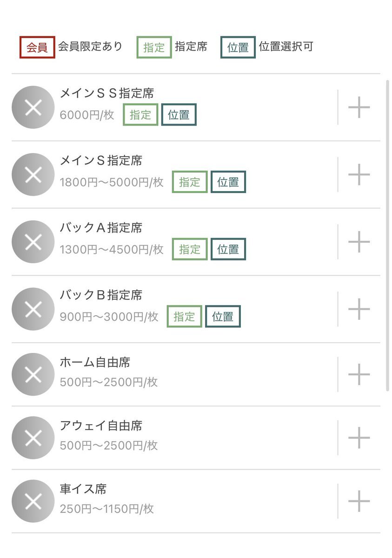Screen dimensions: 392x558
Task: Click the 位置 badge in the top legend
Action: (238, 47)
